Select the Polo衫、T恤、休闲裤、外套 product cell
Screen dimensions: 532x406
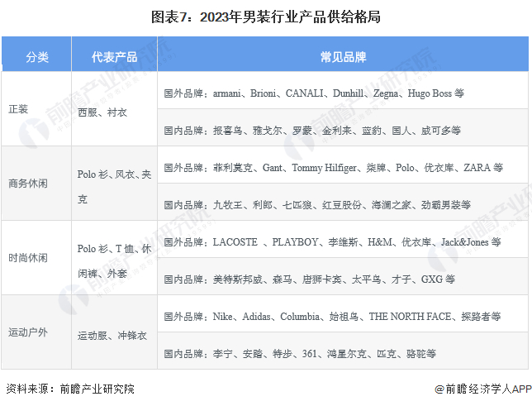coord(114,257)
